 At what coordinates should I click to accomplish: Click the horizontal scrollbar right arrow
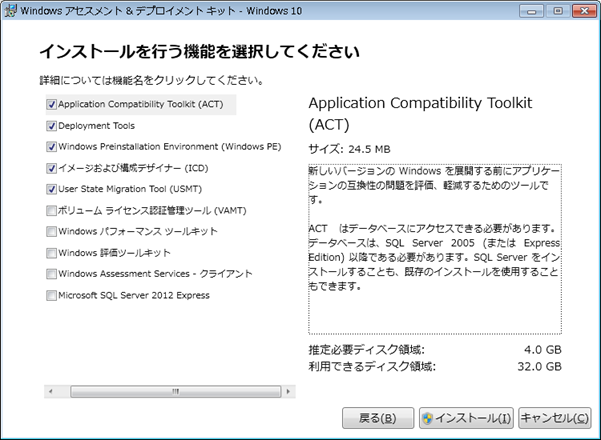pyautogui.click(x=288, y=391)
